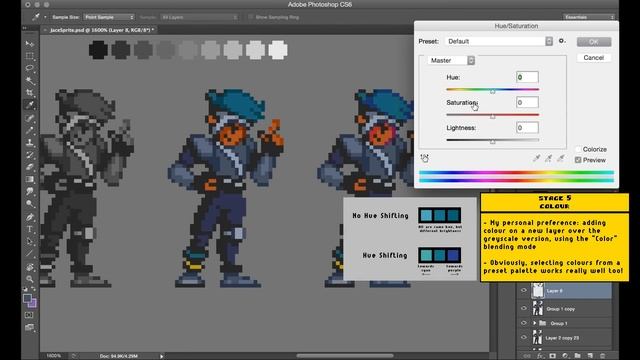Open the Eyedropper tool preset picker arrow
This screenshot has height=360, width=640.
click(45, 17)
